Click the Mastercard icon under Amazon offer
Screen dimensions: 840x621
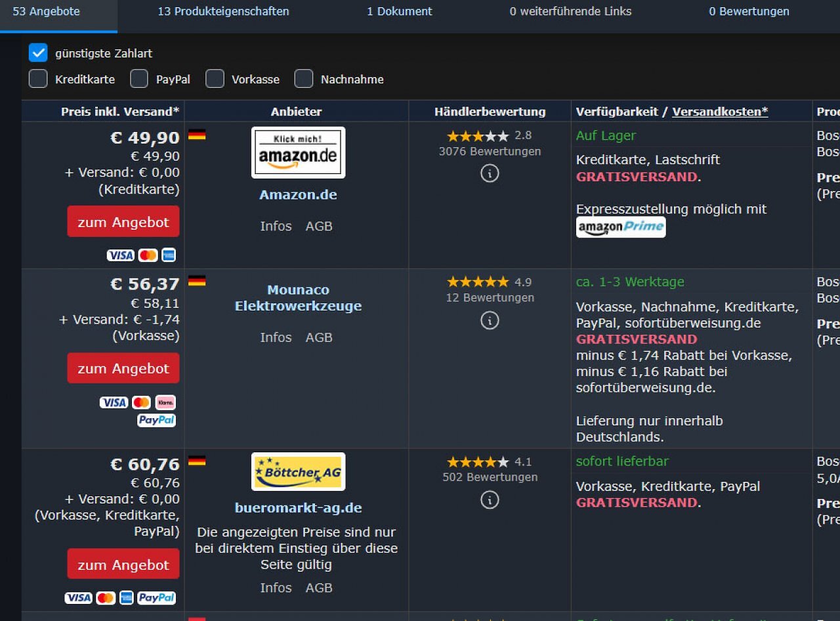pos(148,255)
